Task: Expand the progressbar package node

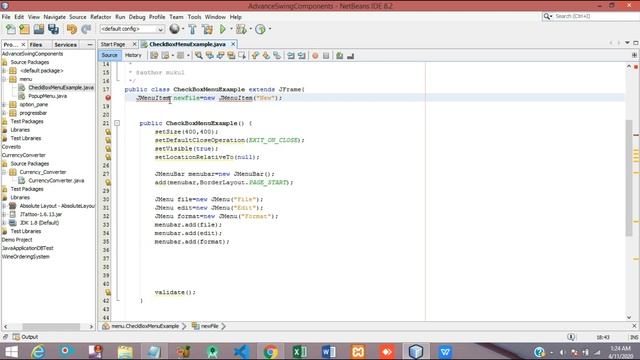Action: [4, 113]
